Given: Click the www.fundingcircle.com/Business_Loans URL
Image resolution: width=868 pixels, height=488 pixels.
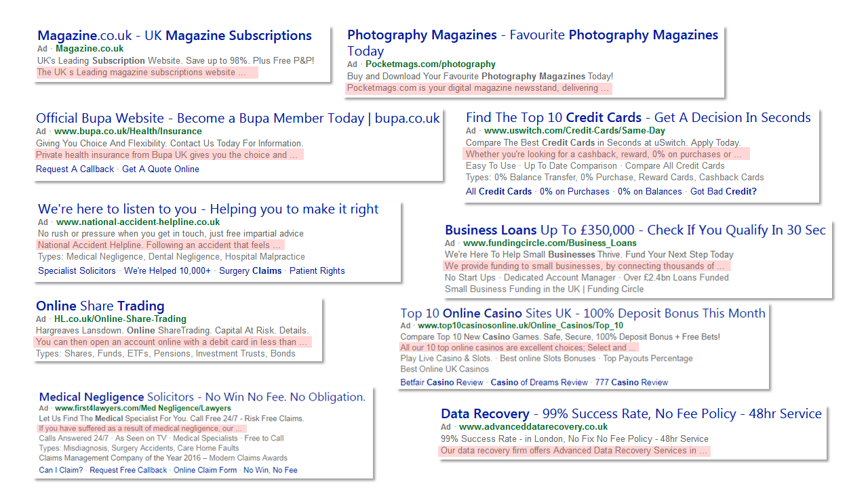Looking at the screenshot, I should coord(550,243).
